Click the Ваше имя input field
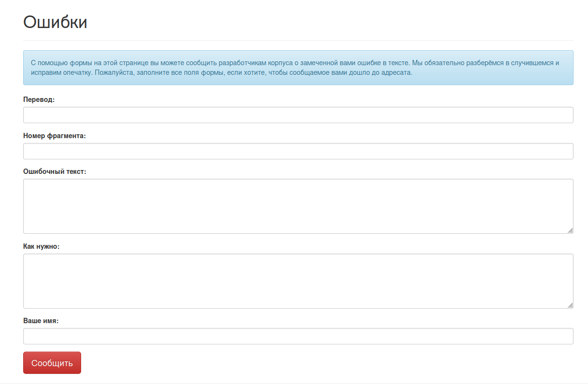The width and height of the screenshot is (588, 384). click(298, 336)
